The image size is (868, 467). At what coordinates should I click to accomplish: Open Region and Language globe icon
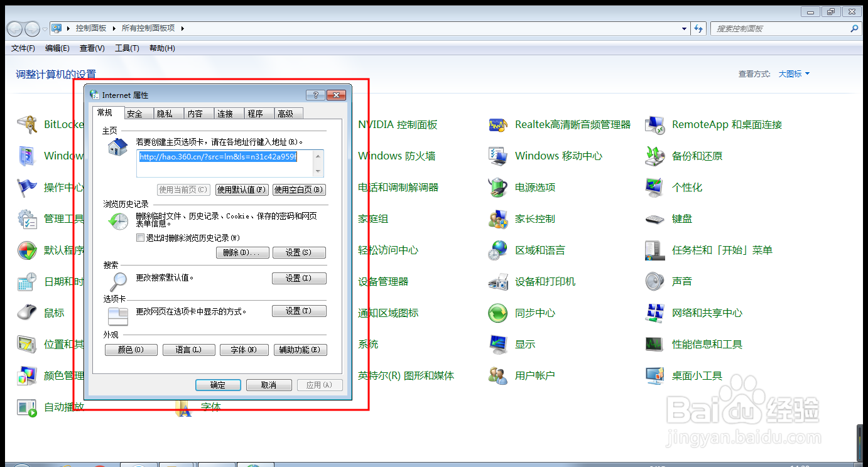[x=498, y=250]
